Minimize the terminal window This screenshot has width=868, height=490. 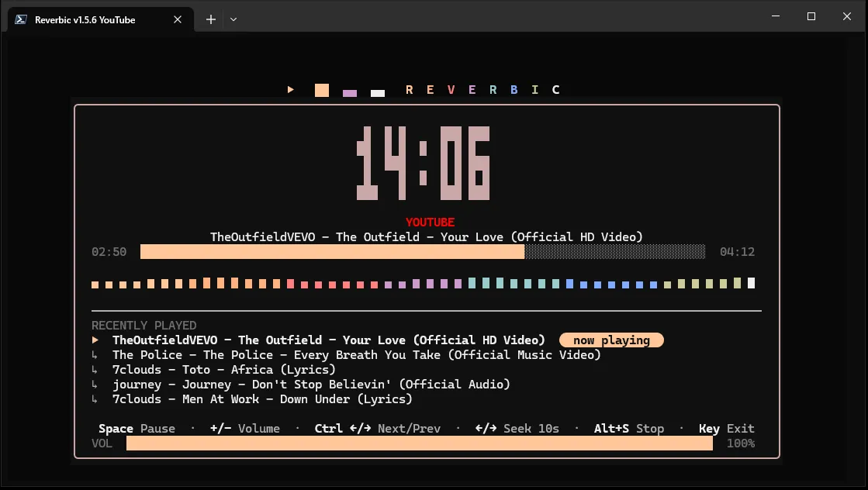(x=776, y=16)
